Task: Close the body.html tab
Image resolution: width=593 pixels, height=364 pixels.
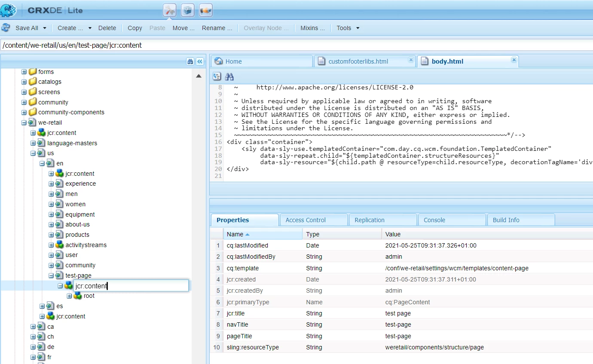Action: [x=514, y=60]
